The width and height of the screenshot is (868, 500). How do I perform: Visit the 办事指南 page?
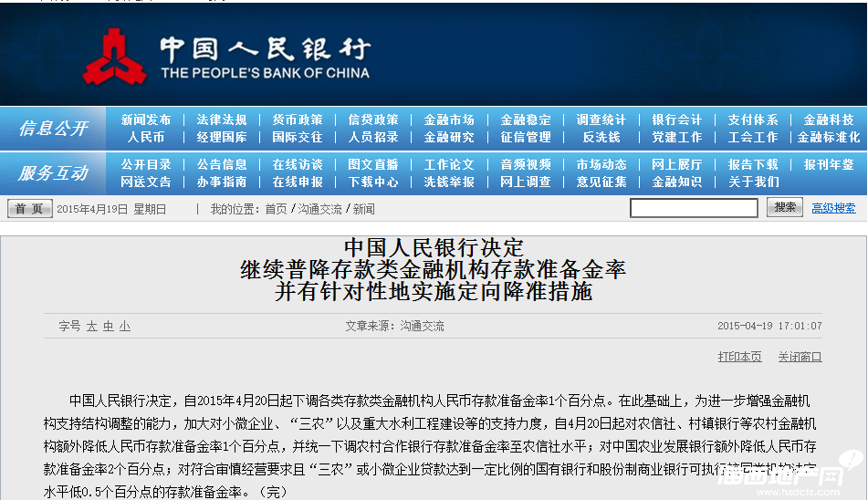[222, 182]
